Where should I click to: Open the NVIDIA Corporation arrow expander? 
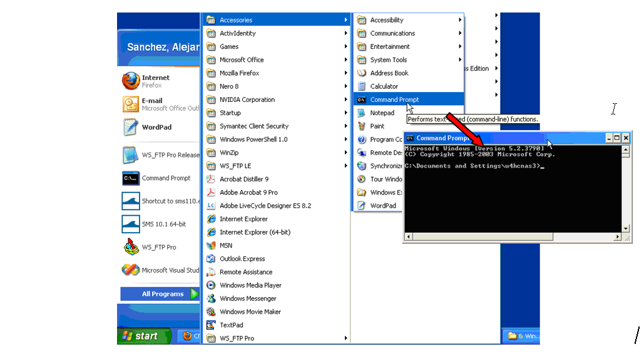point(346,99)
